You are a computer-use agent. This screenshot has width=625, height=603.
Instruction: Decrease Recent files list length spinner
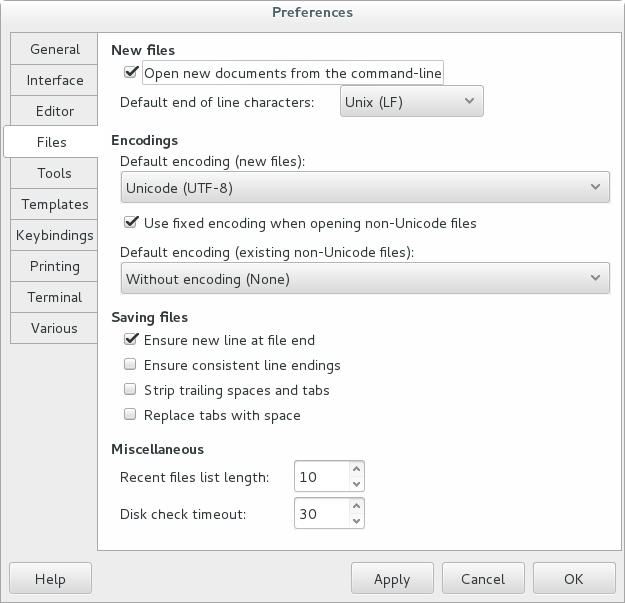pyautogui.click(x=357, y=485)
